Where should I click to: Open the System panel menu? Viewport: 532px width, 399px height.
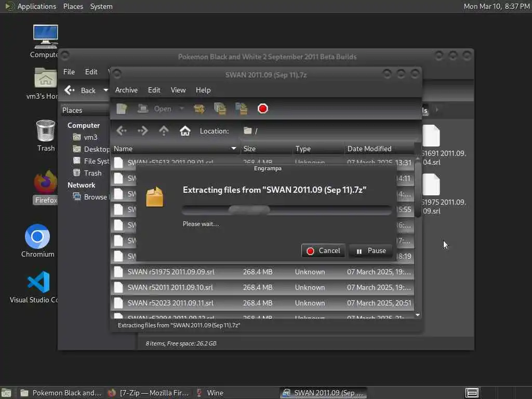pyautogui.click(x=101, y=6)
